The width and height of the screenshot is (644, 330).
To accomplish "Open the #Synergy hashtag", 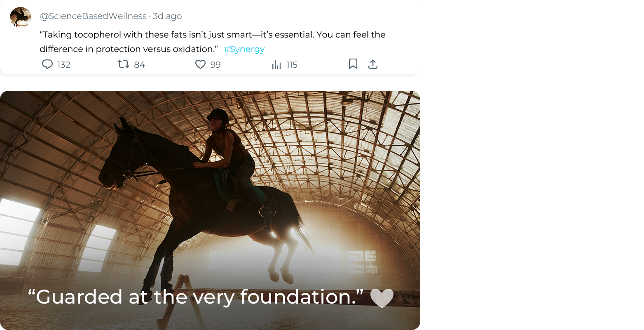I will (244, 49).
